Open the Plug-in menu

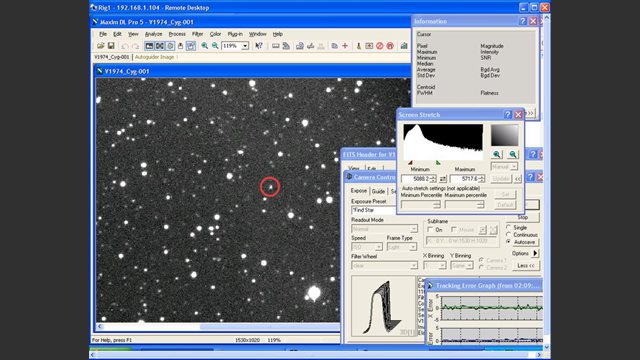pyautogui.click(x=235, y=34)
